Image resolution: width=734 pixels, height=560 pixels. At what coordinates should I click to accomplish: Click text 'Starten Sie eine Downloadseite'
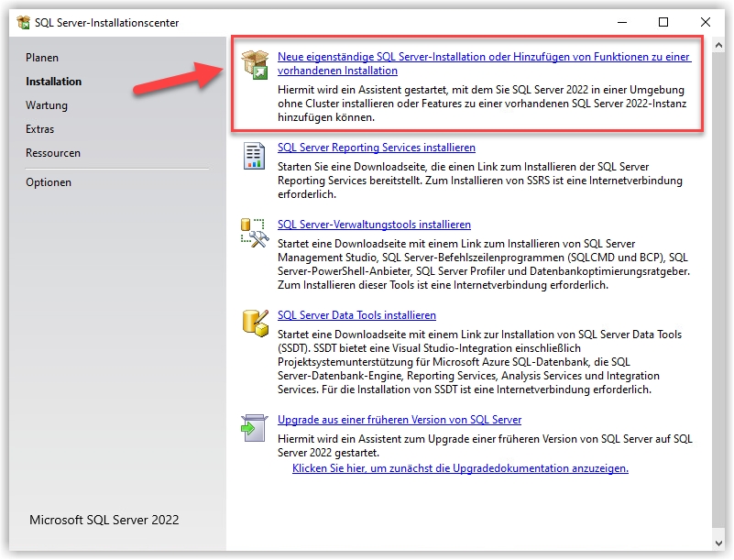pyautogui.click(x=352, y=167)
